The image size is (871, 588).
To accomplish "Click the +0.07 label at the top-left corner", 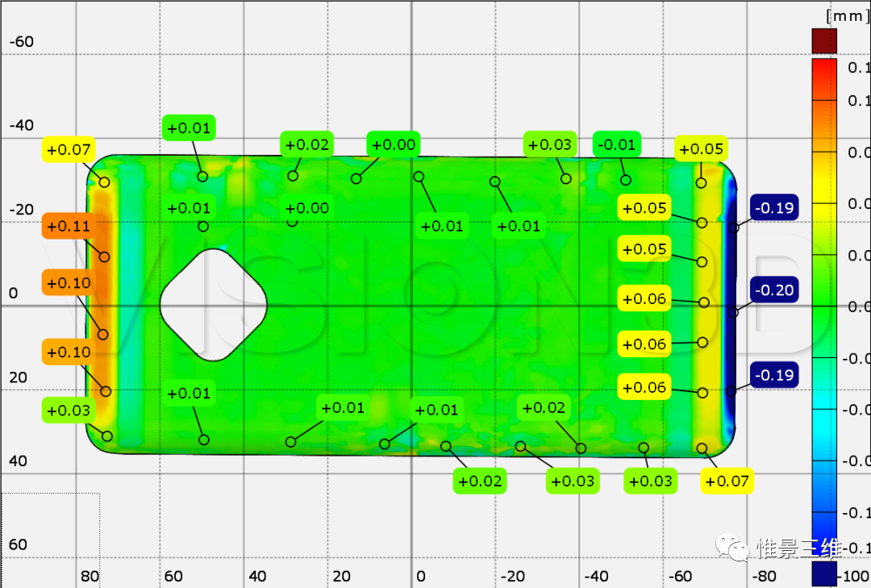I will pyautogui.click(x=69, y=149).
